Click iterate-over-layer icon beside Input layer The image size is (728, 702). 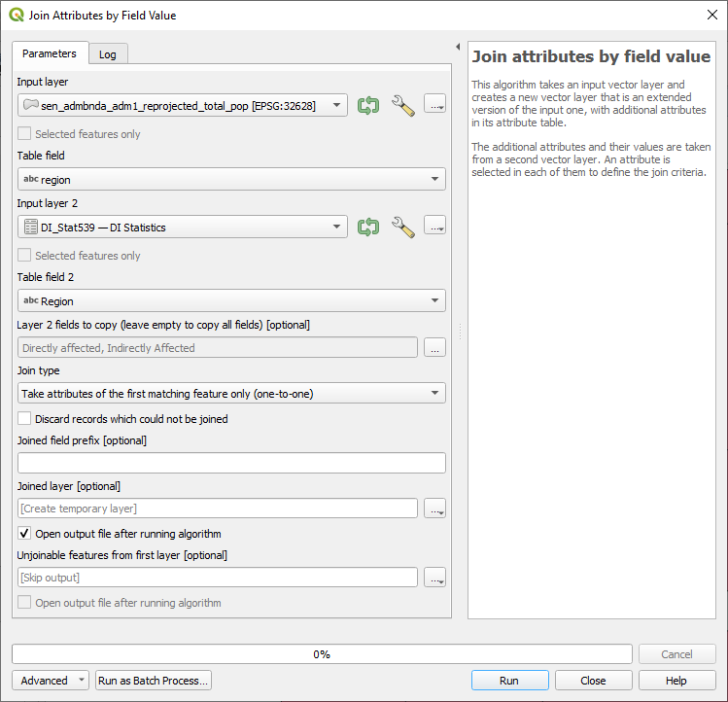point(367,105)
